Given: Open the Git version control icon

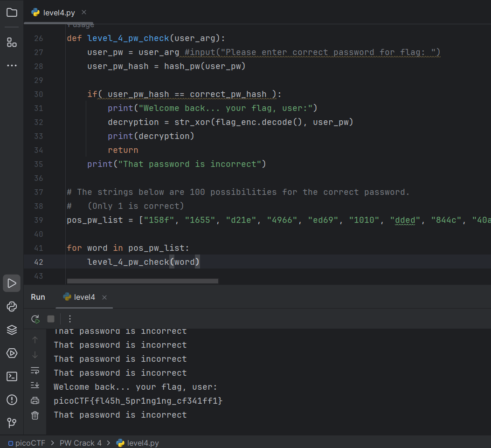Looking at the screenshot, I should click(x=12, y=423).
